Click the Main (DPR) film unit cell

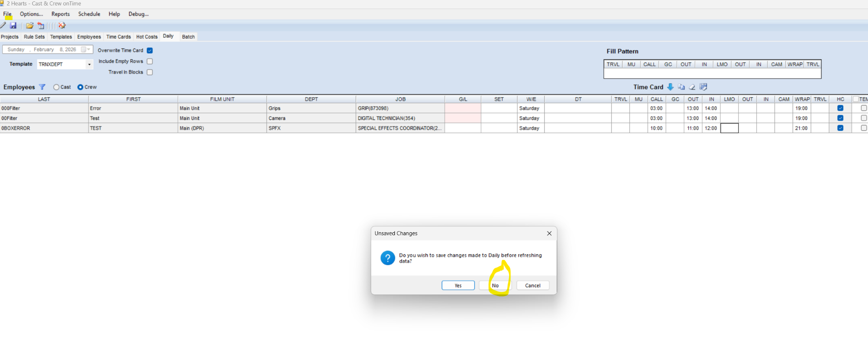click(x=222, y=128)
